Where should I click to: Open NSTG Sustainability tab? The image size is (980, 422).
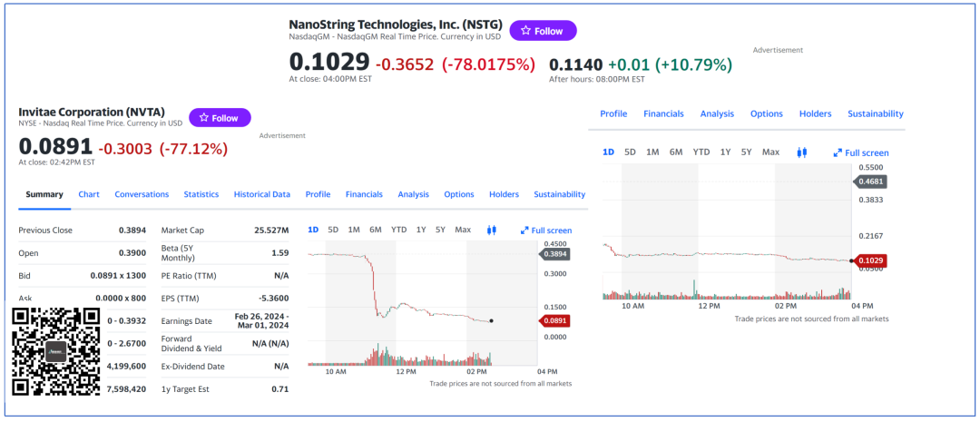[875, 113]
